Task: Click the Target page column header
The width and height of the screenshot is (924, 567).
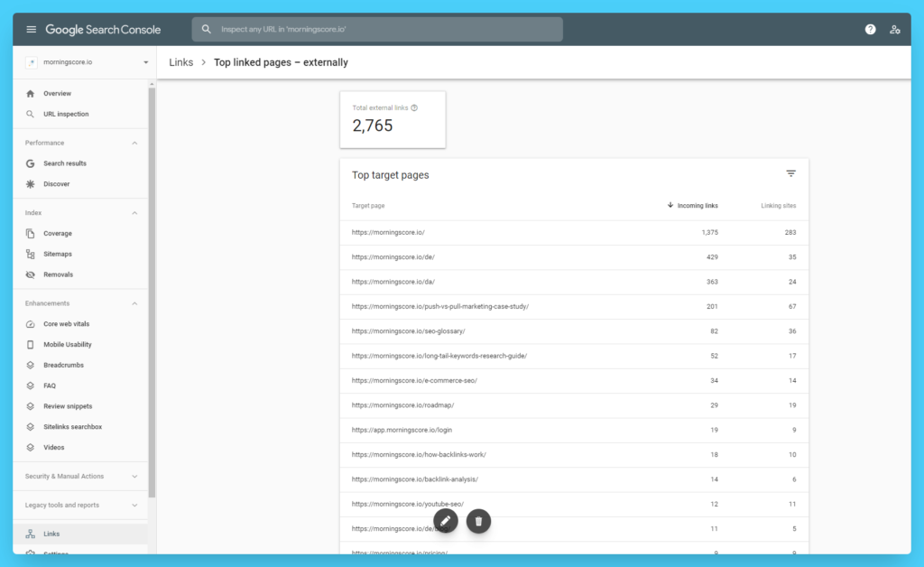Action: coord(368,206)
